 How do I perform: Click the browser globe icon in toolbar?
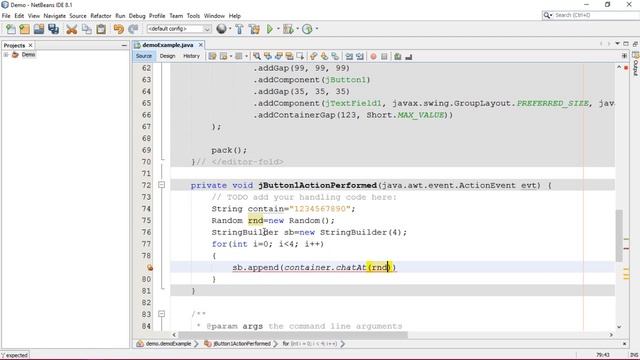pos(221,29)
